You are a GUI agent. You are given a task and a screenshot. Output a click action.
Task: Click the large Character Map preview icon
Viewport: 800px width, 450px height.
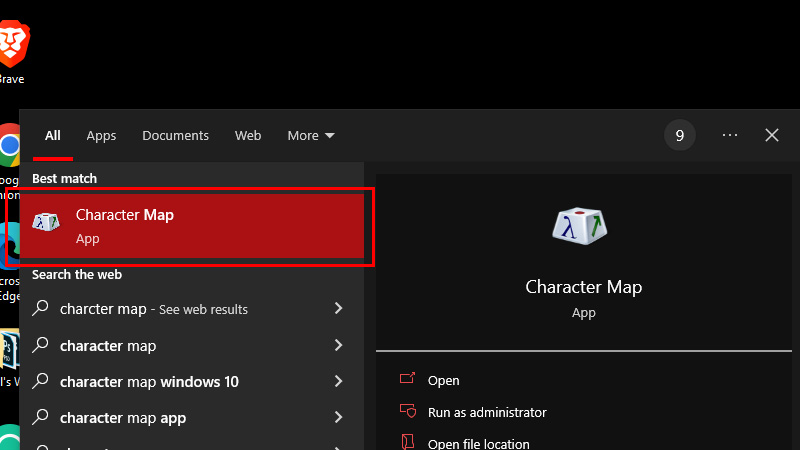(580, 226)
